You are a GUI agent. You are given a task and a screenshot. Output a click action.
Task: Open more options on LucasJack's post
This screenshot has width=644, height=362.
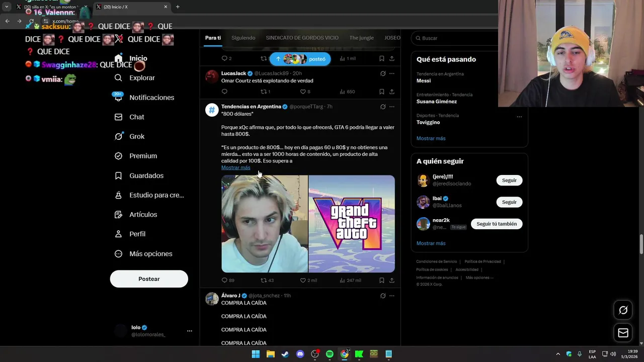coord(392,73)
